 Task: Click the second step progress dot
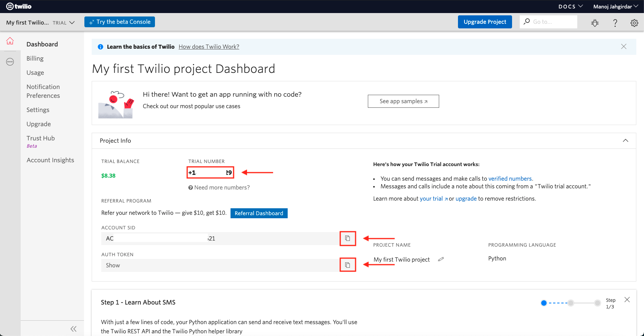(x=571, y=303)
